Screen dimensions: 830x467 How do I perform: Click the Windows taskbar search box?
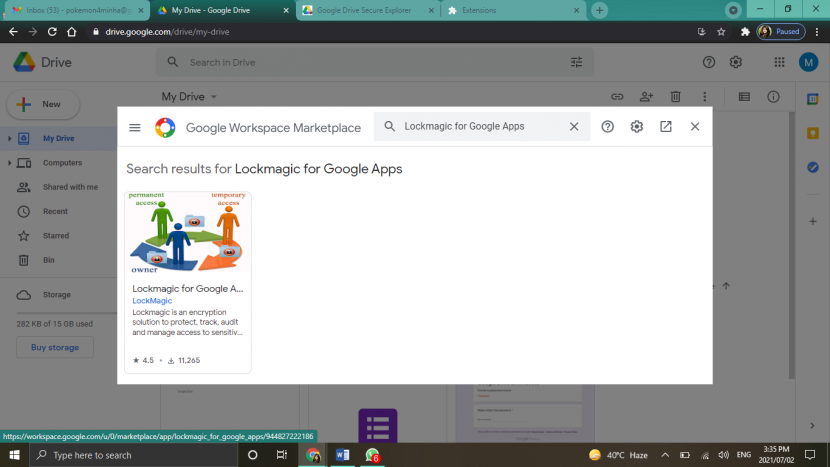[x=133, y=455]
